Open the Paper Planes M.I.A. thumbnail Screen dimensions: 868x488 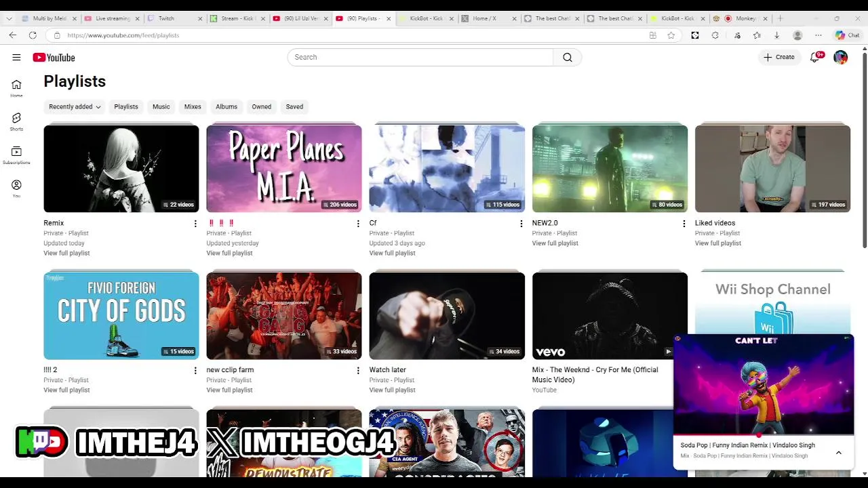coord(284,168)
